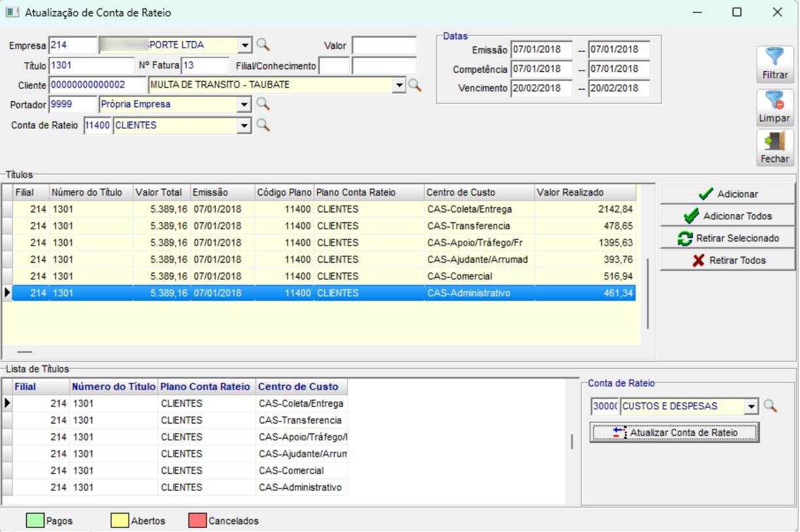Expand the CUSTOS E DESPESAS dropdown

coord(752,407)
